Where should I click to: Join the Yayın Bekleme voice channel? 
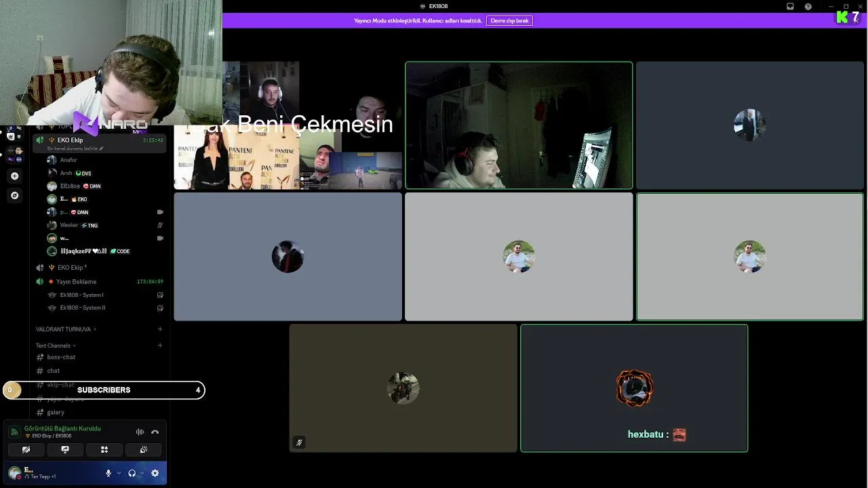pos(100,281)
